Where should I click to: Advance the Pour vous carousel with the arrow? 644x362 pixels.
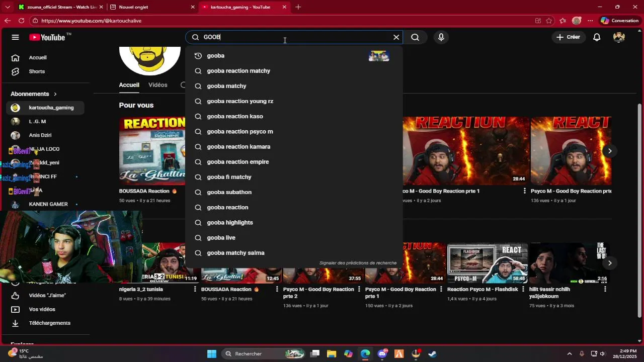click(x=610, y=151)
